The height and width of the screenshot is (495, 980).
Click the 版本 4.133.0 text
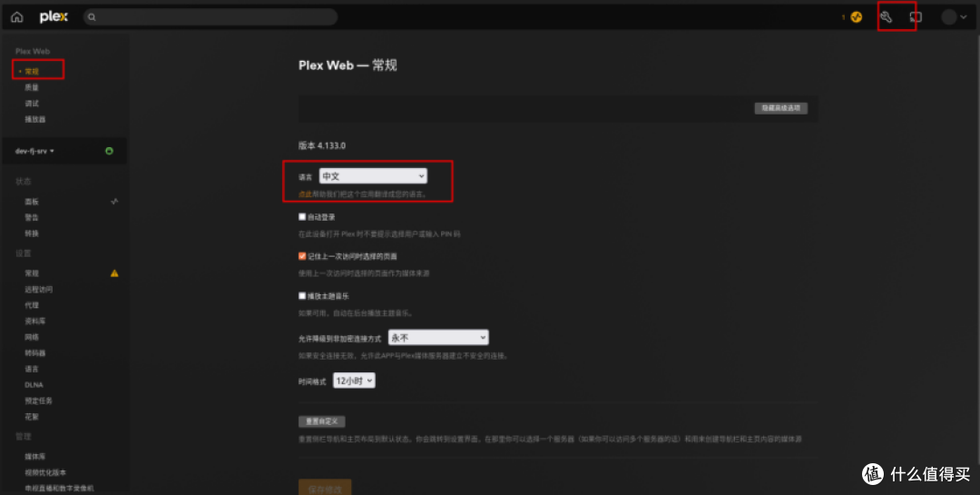click(322, 145)
